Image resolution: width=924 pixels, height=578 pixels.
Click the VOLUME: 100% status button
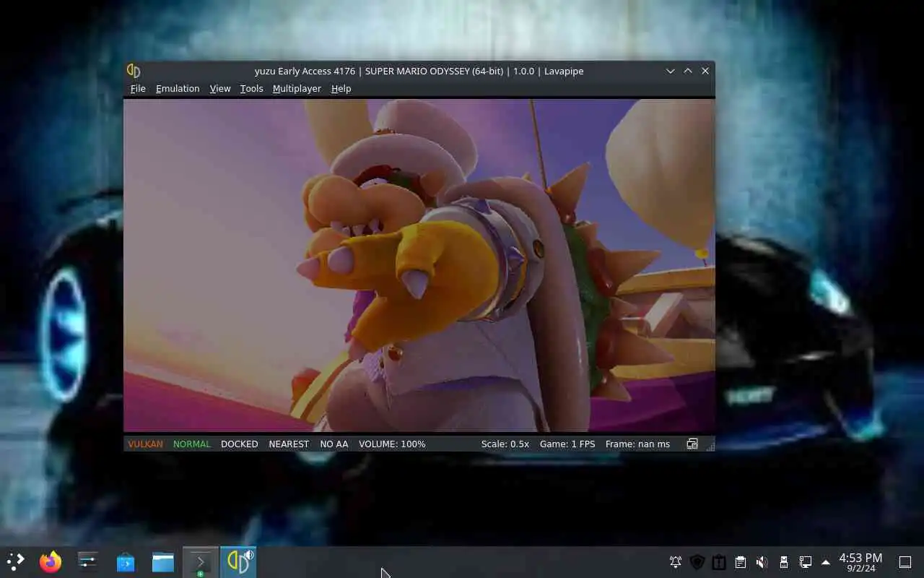tap(392, 444)
